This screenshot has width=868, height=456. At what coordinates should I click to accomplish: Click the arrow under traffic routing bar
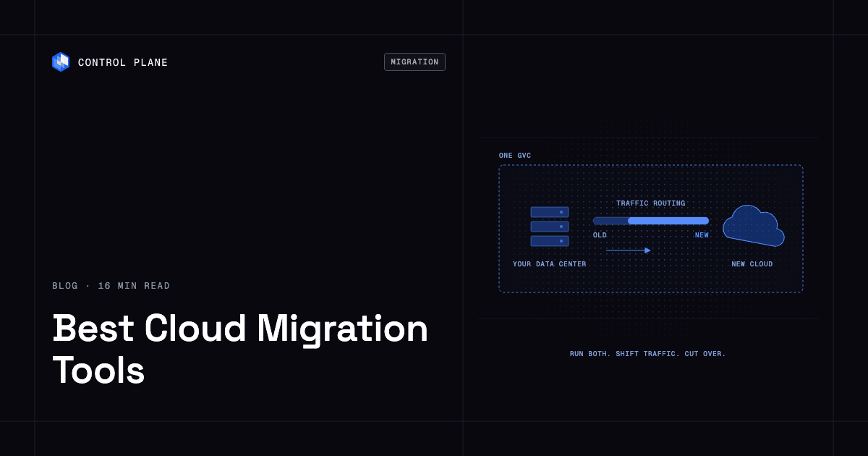[628, 250]
